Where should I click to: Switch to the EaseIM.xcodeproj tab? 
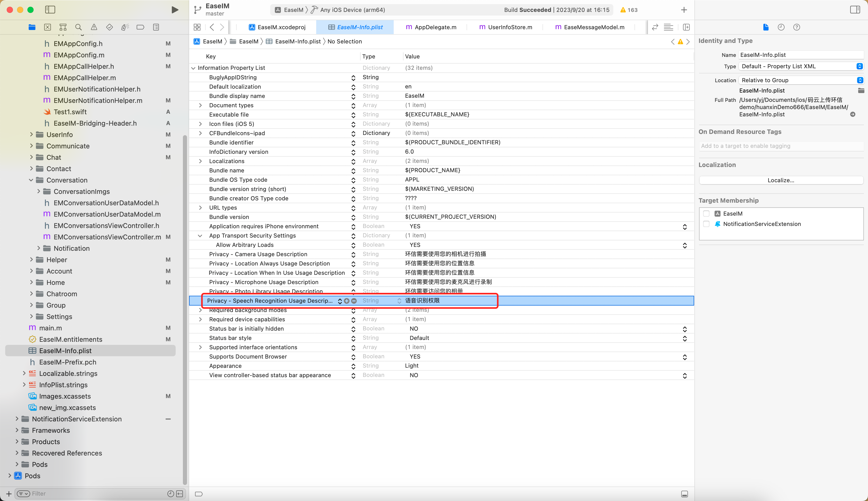[x=277, y=27]
